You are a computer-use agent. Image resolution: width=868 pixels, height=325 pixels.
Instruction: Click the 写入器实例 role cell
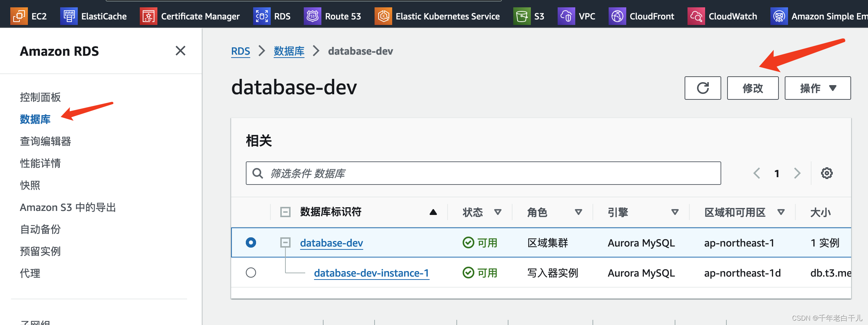[x=553, y=273]
